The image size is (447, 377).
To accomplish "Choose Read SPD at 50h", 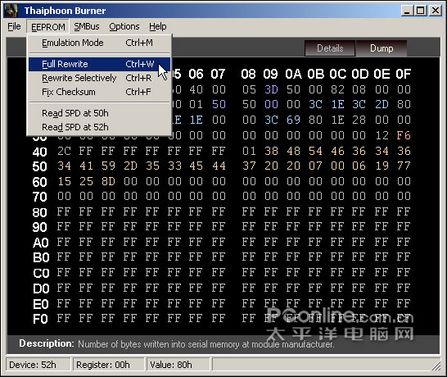I will [99, 113].
